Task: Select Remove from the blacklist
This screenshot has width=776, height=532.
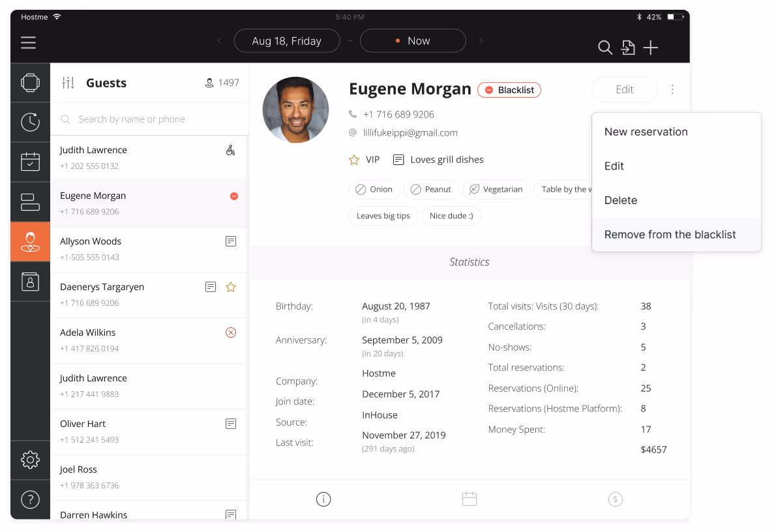Action: pos(676,235)
